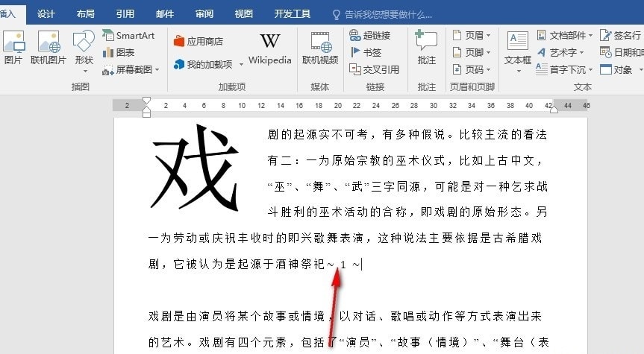Switch to the 视图 tab
The image size is (644, 354).
coord(243,14)
